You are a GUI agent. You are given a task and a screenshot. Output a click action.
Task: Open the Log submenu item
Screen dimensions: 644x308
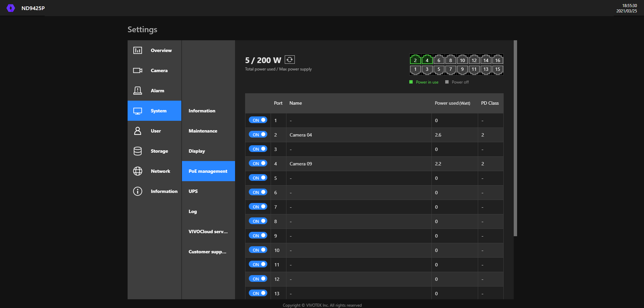[193, 211]
